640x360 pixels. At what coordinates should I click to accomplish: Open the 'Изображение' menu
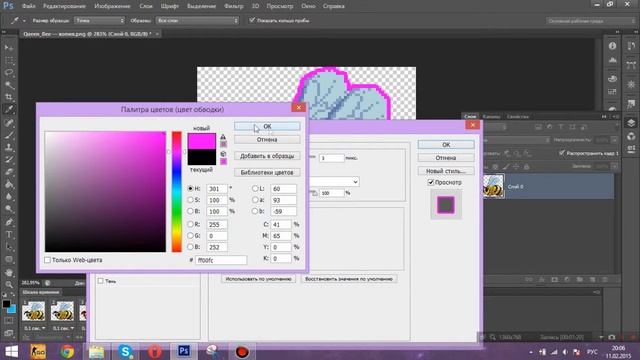[112, 6]
